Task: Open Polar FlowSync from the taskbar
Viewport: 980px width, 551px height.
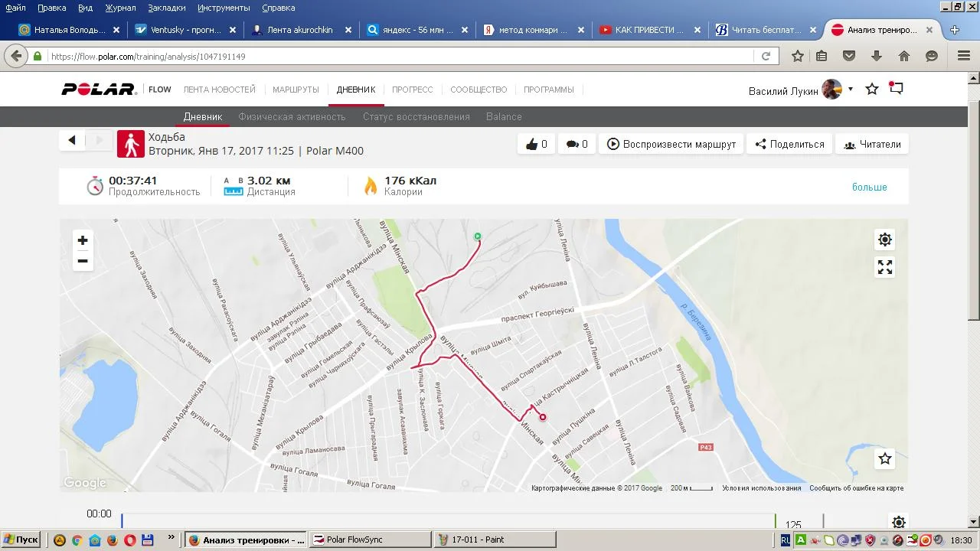Action: point(365,540)
